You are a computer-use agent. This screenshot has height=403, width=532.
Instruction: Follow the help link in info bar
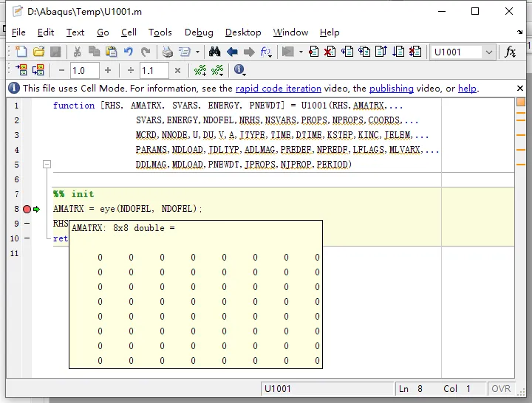click(x=467, y=89)
